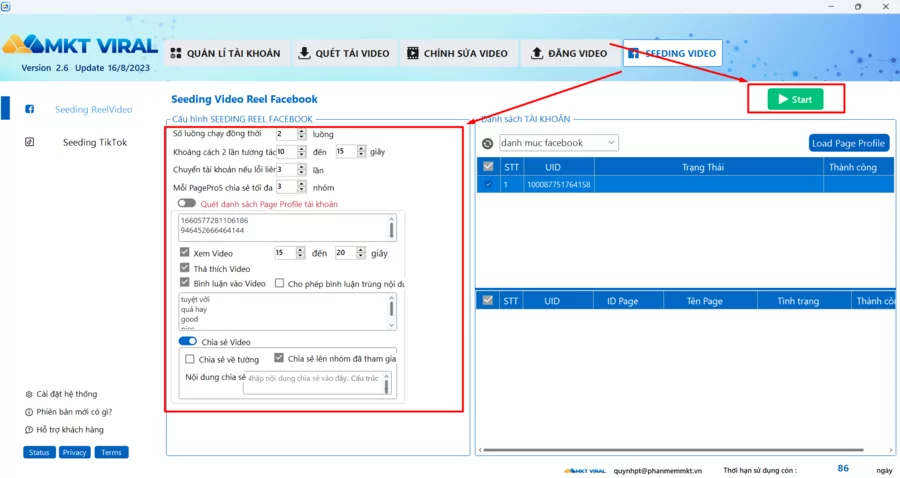Click the MKT VIRAL logo
This screenshot has width=900, height=478.
point(80,45)
